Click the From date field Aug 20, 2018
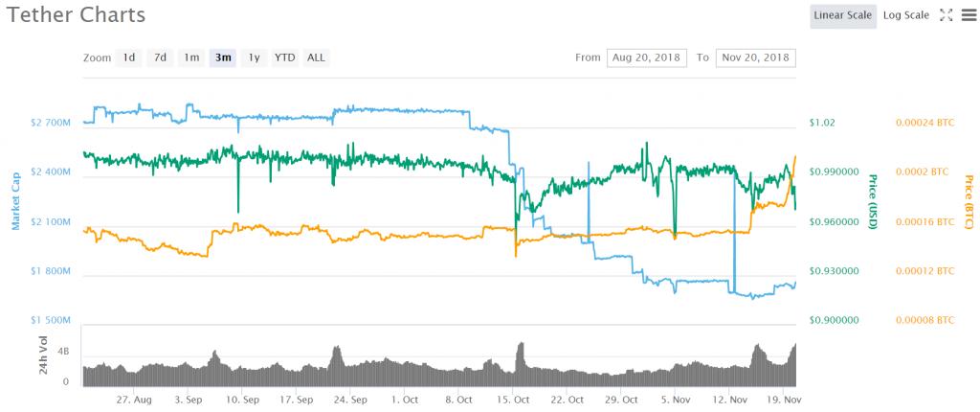This screenshot has width=980, height=412. click(647, 57)
